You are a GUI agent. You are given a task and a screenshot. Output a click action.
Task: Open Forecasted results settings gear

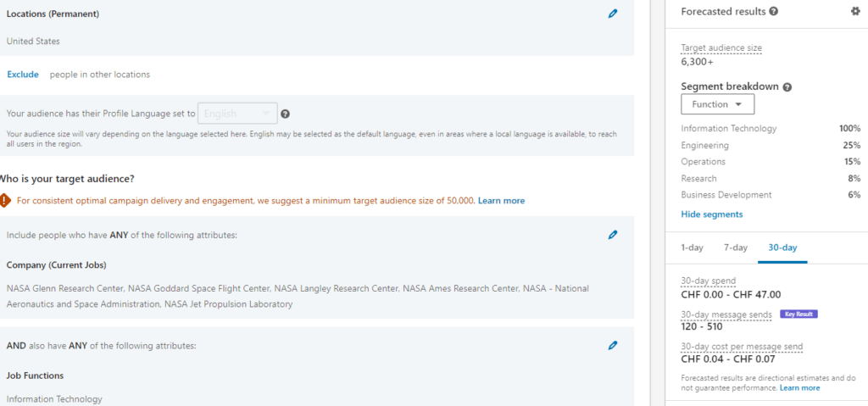point(855,11)
